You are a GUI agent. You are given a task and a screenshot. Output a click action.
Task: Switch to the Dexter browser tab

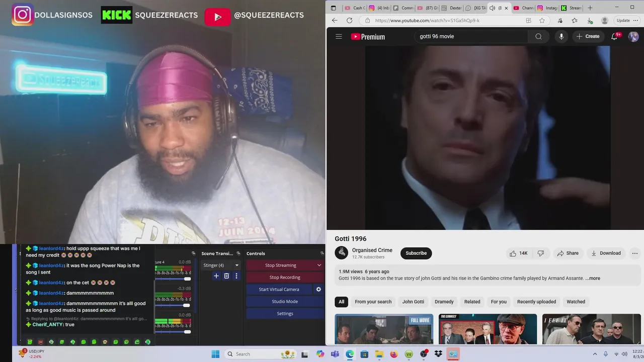pos(451,8)
